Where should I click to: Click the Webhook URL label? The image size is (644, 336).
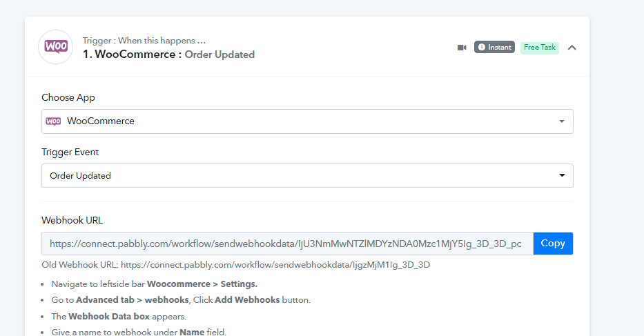pyautogui.click(x=72, y=220)
